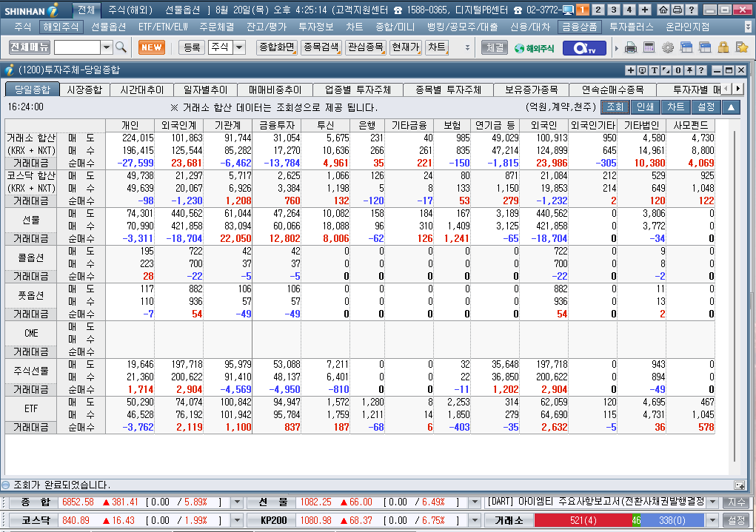Toggle the 선물옵션 menu mode
The height and width of the screenshot is (532, 756).
[182, 10]
